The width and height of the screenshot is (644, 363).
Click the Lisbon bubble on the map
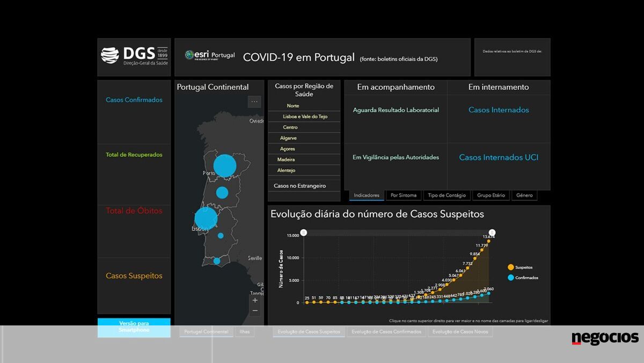point(206,219)
